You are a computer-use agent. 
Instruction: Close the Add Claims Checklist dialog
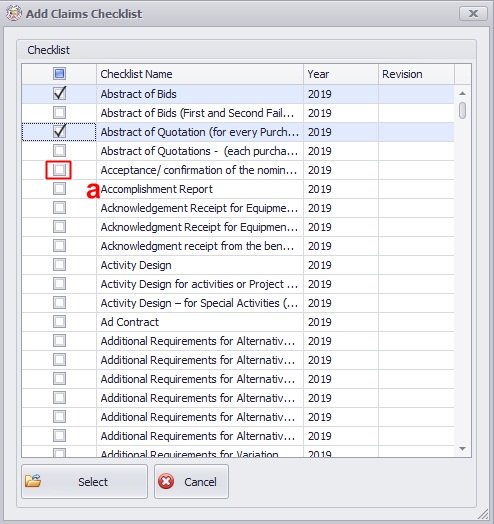click(x=473, y=13)
